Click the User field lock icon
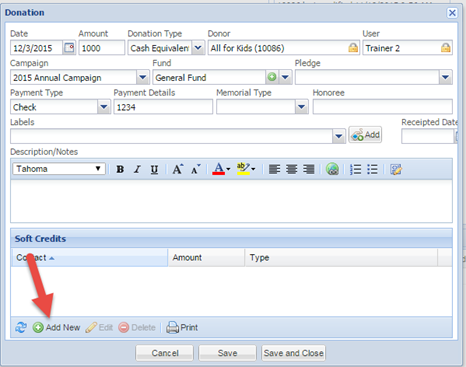The height and width of the screenshot is (367, 466). [x=445, y=48]
